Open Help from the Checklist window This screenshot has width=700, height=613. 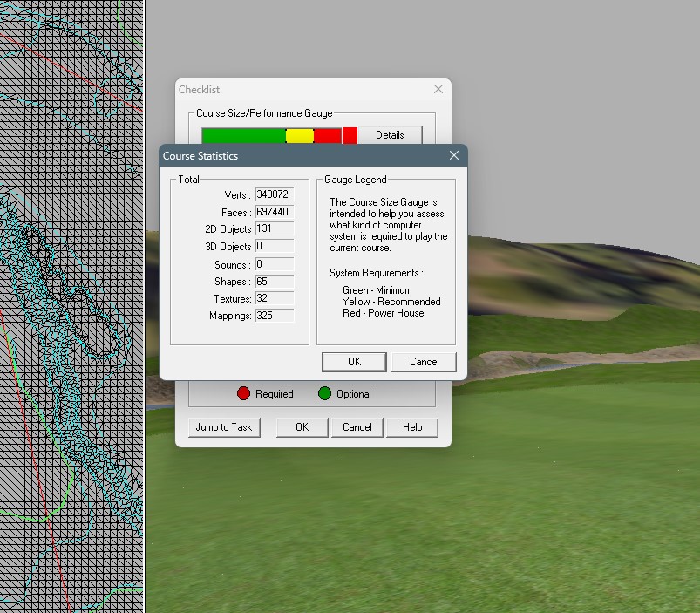pyautogui.click(x=412, y=427)
